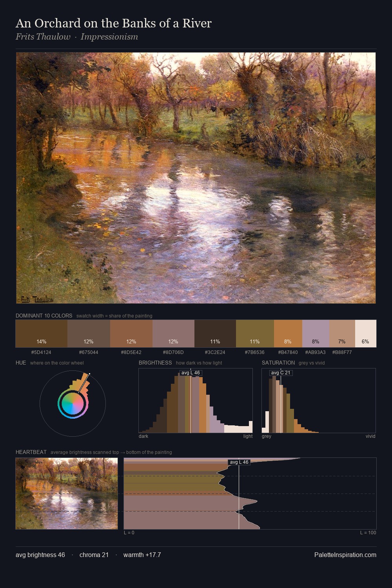
Task: Click the main painting image
Action: click(196, 178)
